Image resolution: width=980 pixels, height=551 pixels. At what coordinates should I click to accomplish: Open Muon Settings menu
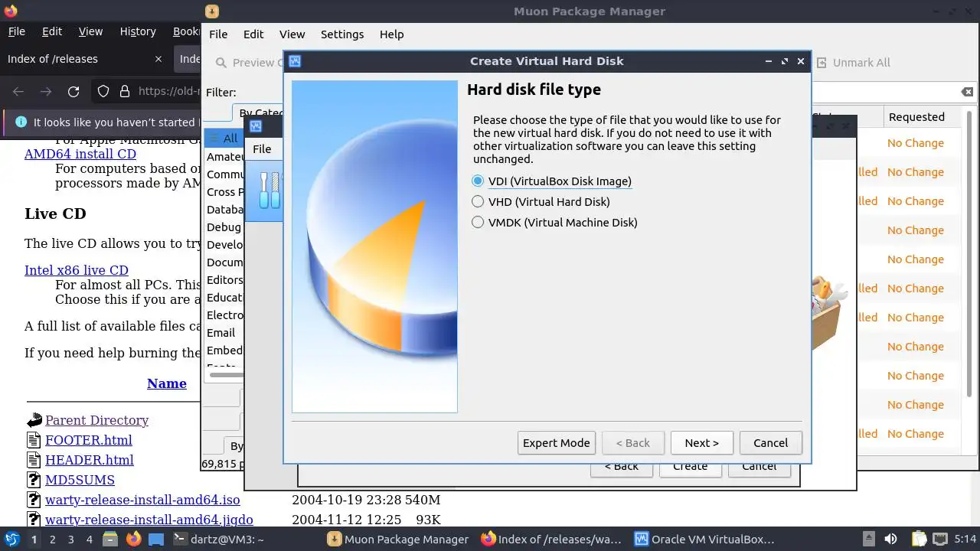342,34
